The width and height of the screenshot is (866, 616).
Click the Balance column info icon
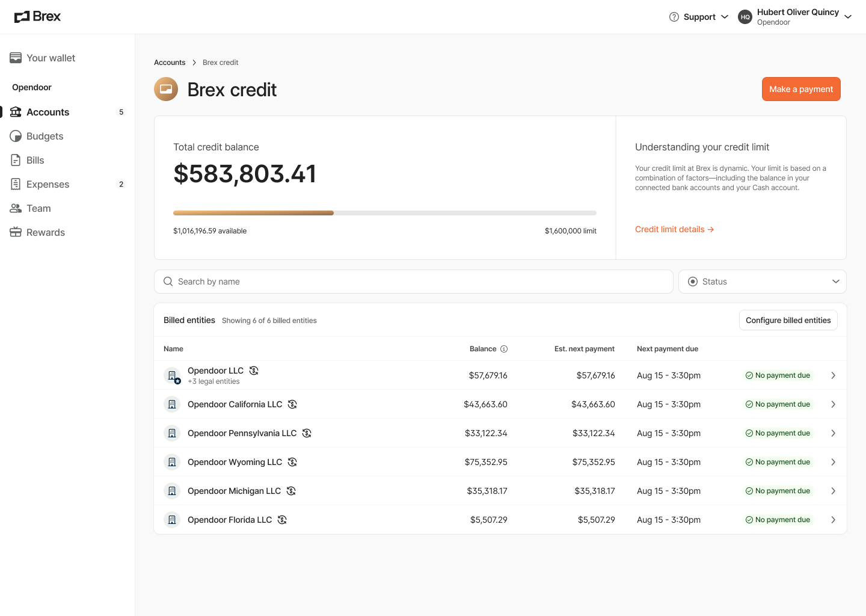click(x=504, y=349)
